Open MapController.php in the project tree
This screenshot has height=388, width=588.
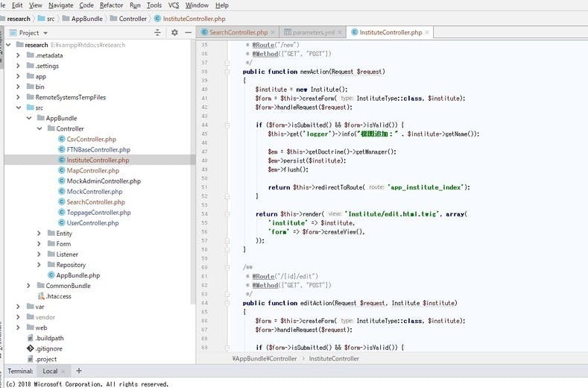pyautogui.click(x=92, y=170)
